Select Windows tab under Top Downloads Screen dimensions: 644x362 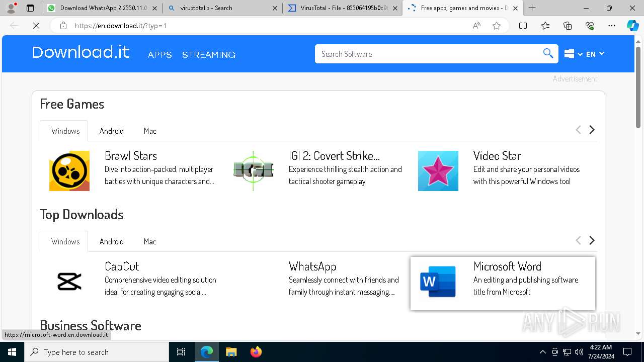[64, 241]
